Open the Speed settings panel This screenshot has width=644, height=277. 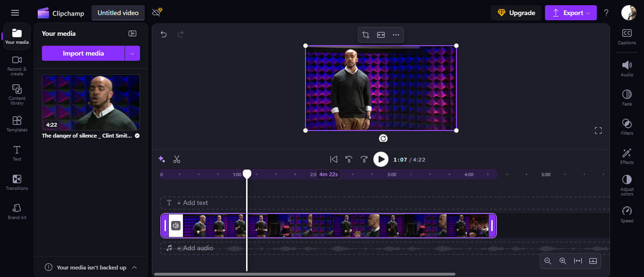[627, 214]
